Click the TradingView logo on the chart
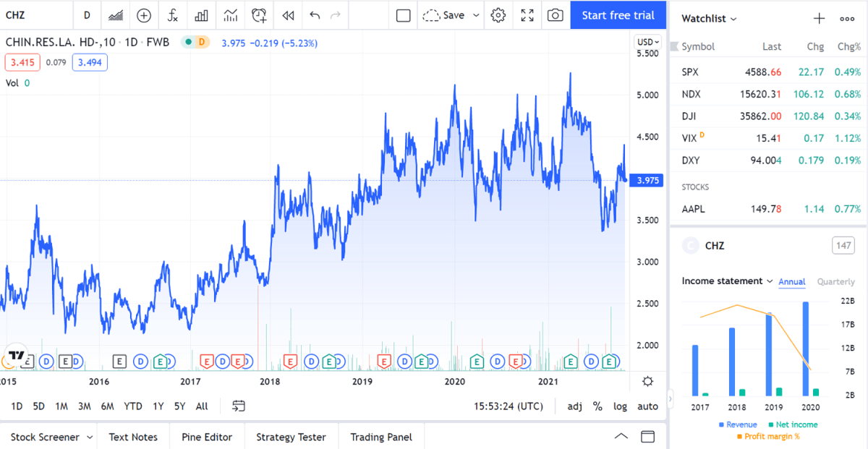868x449 pixels. pyautogui.click(x=17, y=356)
